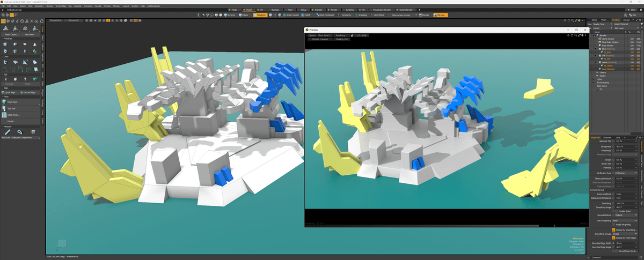Open the Area Weighting dropdown
This screenshot has height=260, width=644.
click(626, 220)
